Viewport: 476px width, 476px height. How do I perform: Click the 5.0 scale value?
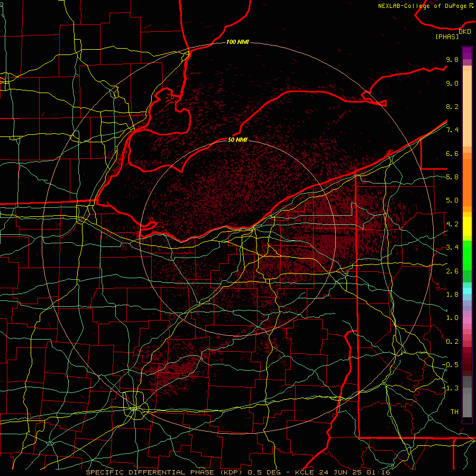click(452, 200)
